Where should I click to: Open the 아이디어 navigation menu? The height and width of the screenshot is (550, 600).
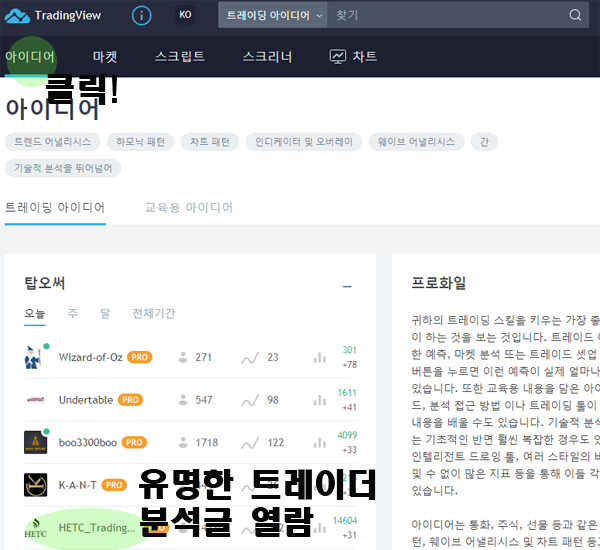30,57
